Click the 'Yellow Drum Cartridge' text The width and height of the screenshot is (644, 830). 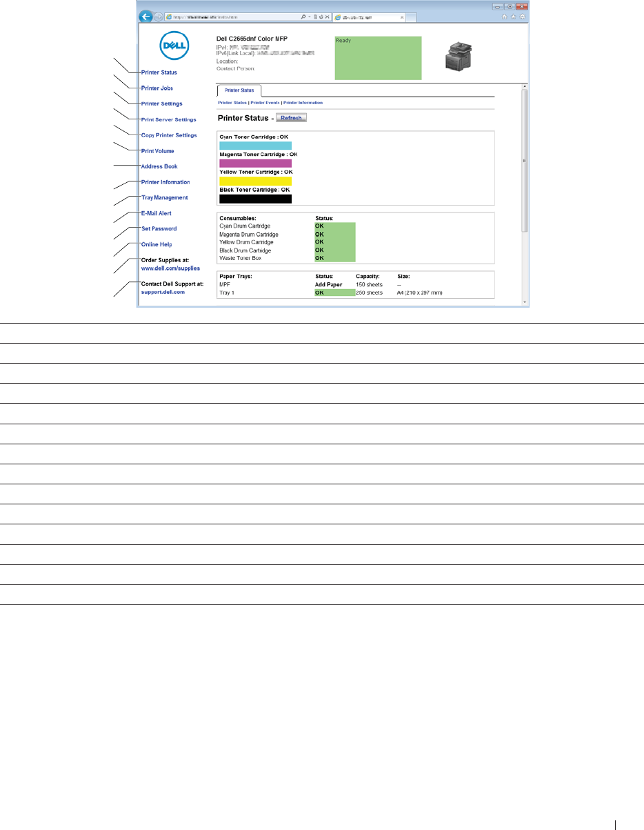click(247, 242)
